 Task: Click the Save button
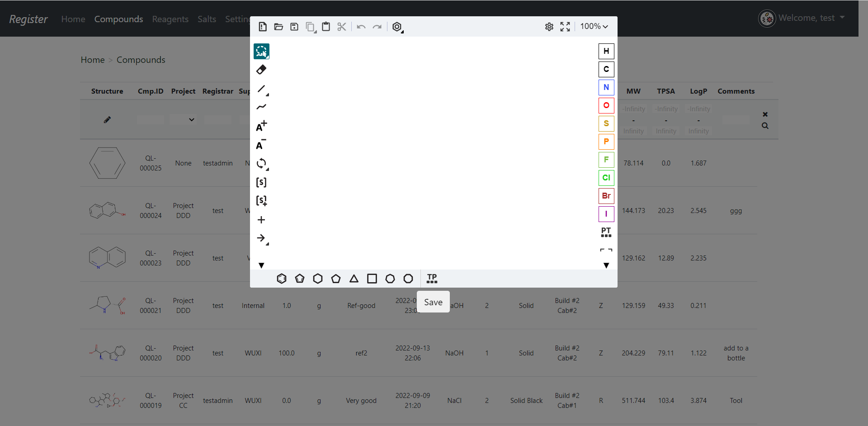coord(433,302)
